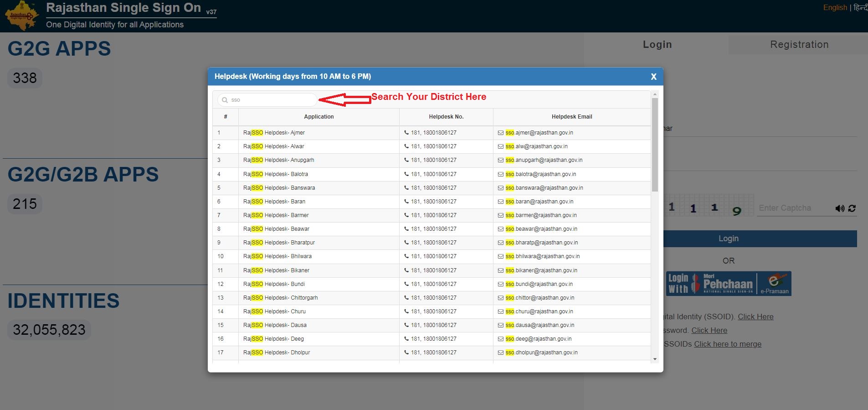The image size is (868, 410).
Task: Click phone icon in Balotra row
Action: [406, 174]
